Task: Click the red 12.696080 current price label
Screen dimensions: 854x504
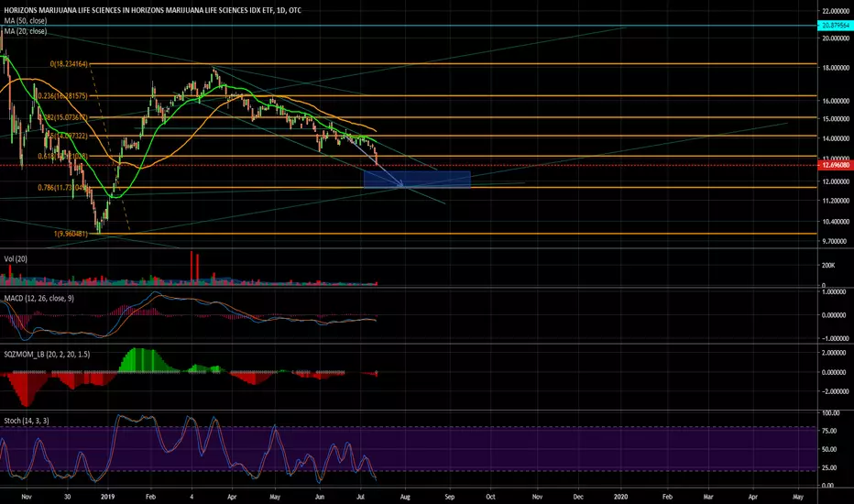Action: [836, 165]
